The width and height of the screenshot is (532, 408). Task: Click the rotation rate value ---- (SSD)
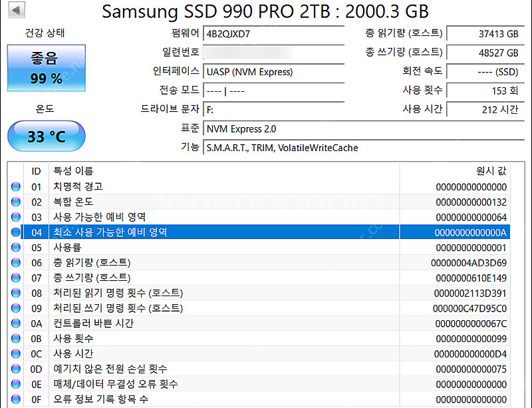click(x=485, y=72)
